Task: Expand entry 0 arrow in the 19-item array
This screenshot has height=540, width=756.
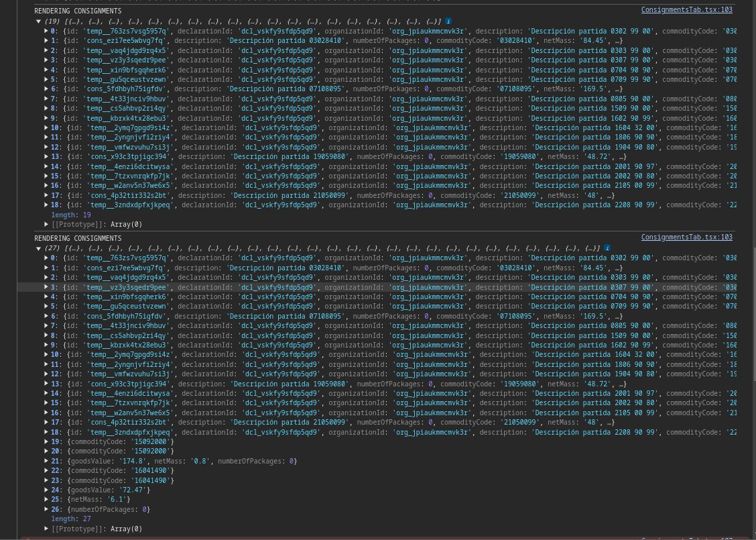Action: click(x=46, y=31)
